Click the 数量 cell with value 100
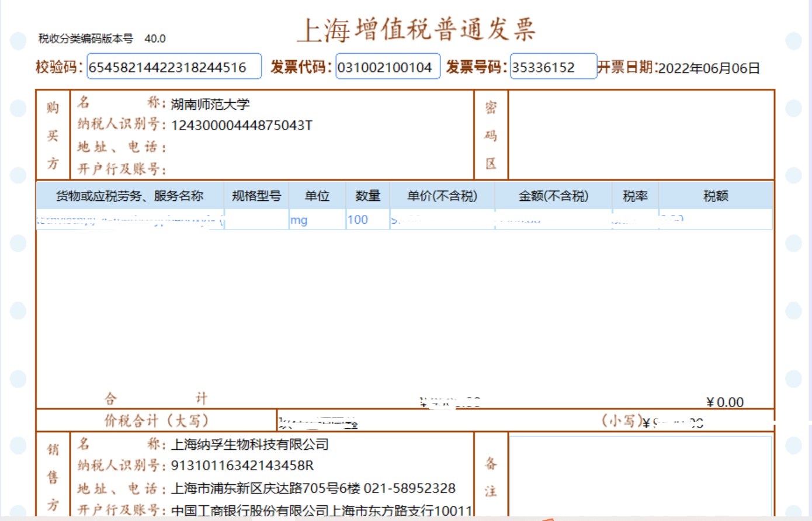The image size is (812, 521). pyautogui.click(x=367, y=220)
